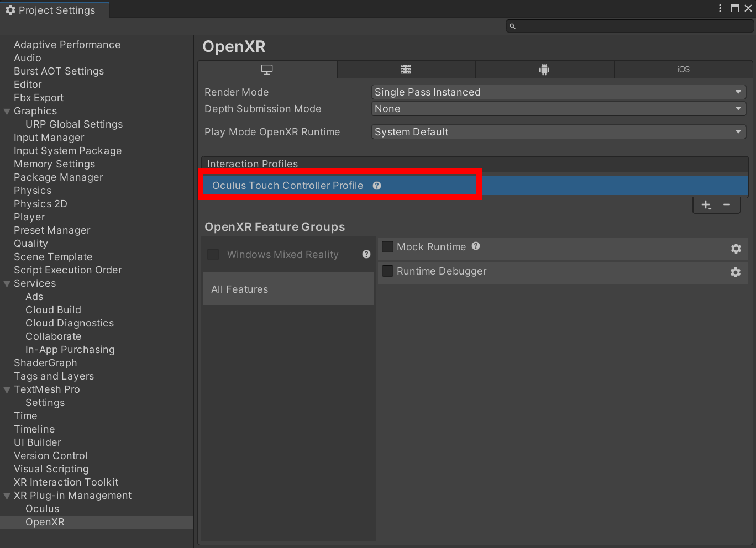Enable the Runtime Debugger checkbox
This screenshot has height=548, width=756.
pos(388,271)
